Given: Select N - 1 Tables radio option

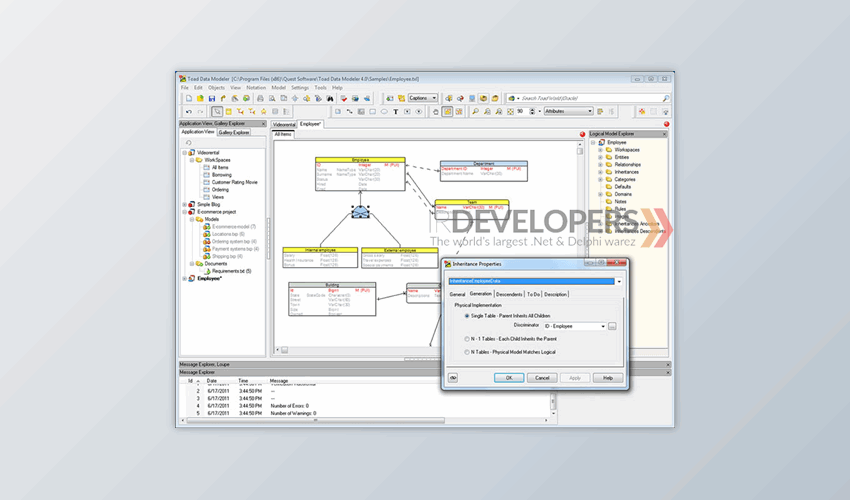Looking at the screenshot, I should pyautogui.click(x=466, y=338).
